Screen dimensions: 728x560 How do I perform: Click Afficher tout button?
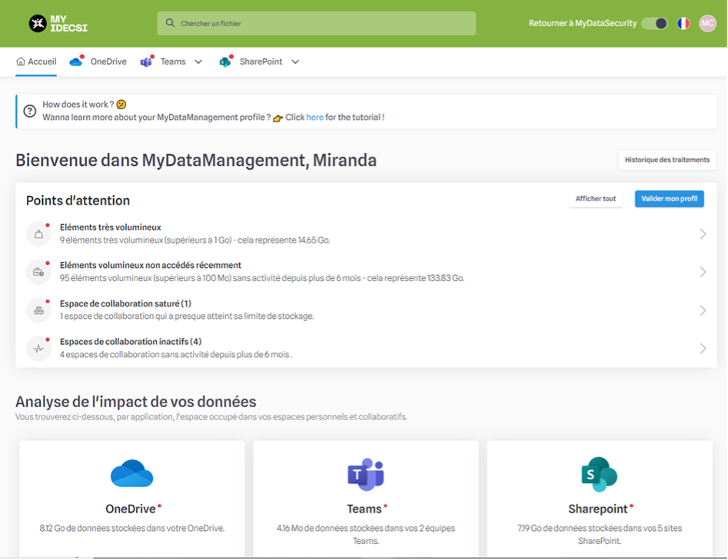coord(596,199)
